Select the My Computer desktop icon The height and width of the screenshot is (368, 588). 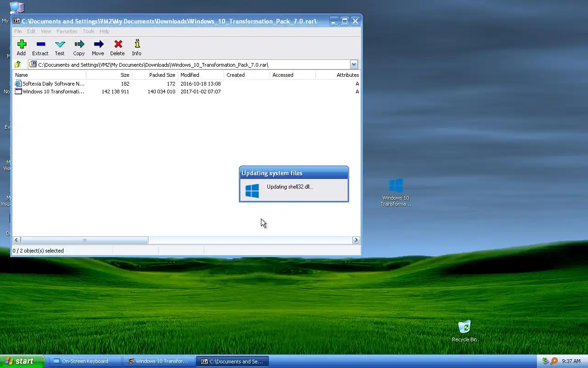click(17, 7)
